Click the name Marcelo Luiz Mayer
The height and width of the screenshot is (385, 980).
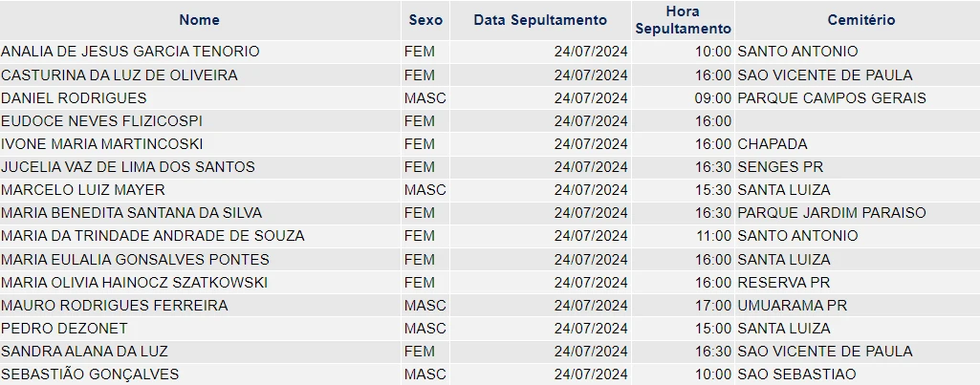(83, 189)
